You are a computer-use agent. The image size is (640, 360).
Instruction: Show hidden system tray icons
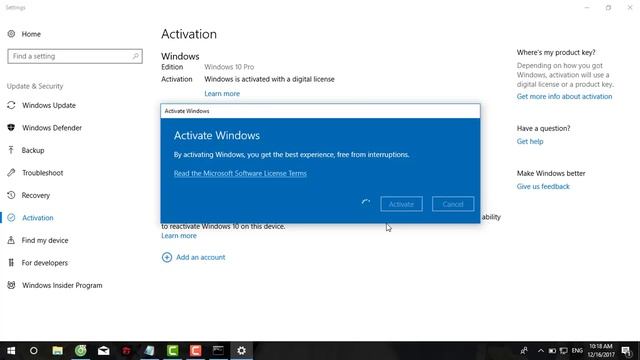click(541, 351)
